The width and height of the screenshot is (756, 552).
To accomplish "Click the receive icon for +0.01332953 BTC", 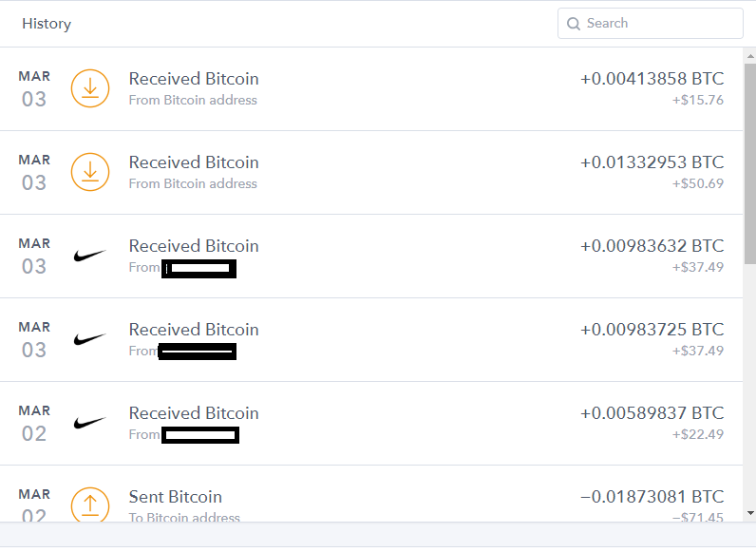I will (90, 172).
